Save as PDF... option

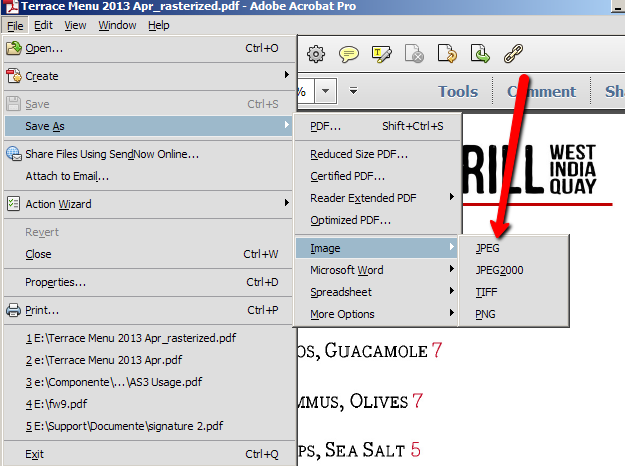[377, 126]
